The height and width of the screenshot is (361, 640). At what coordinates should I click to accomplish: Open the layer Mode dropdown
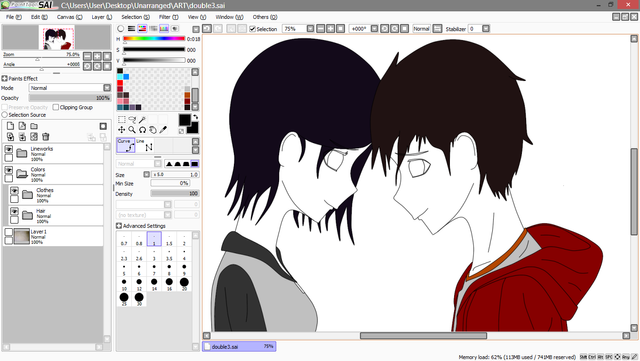click(107, 88)
